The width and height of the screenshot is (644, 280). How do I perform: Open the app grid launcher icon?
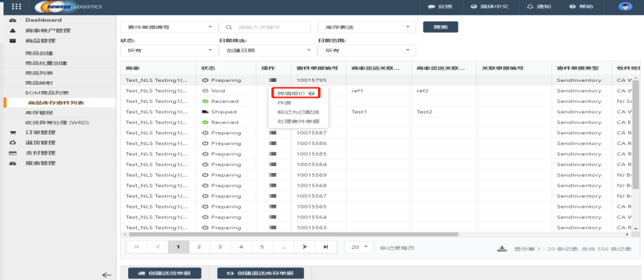pyautogui.click(x=17, y=7)
